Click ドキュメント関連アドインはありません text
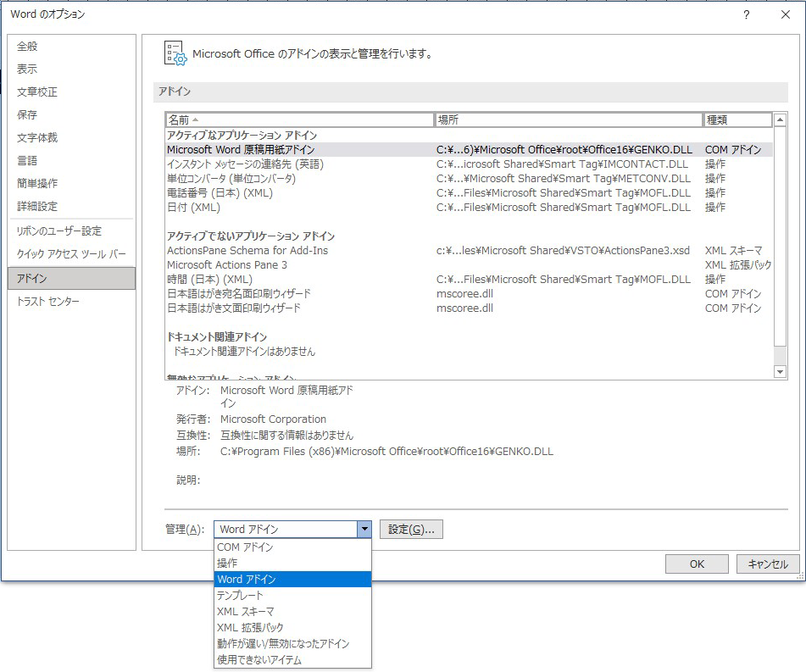Image resolution: width=806 pixels, height=672 pixels. click(x=244, y=351)
